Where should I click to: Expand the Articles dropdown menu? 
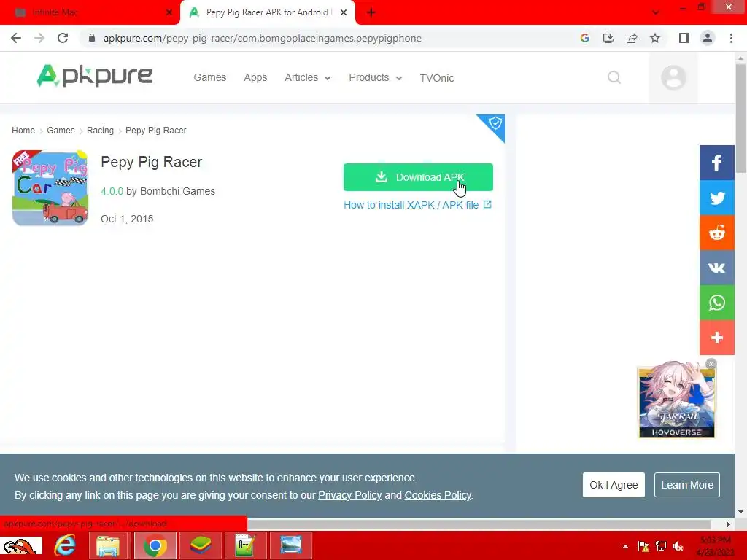coord(307,77)
